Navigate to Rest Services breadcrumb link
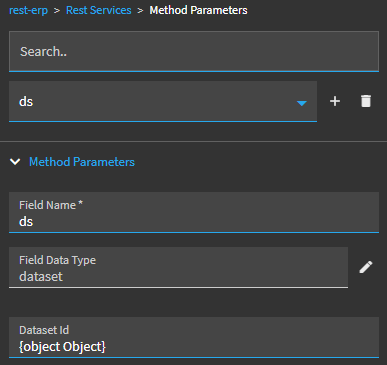The image size is (387, 365). click(x=99, y=10)
